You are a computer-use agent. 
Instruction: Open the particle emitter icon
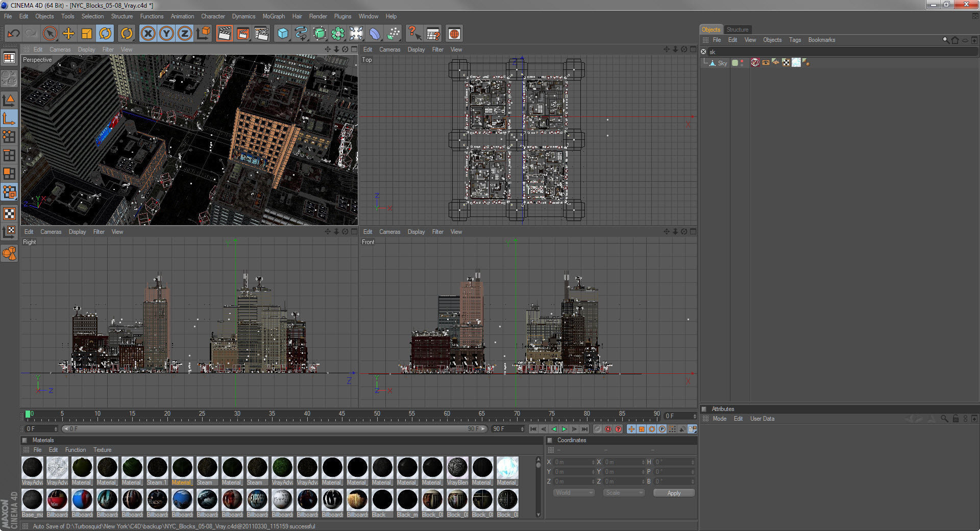pos(393,34)
